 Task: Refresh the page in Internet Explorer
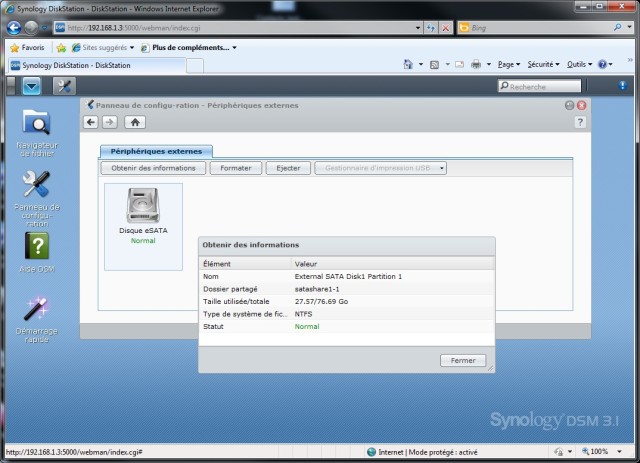click(x=431, y=28)
